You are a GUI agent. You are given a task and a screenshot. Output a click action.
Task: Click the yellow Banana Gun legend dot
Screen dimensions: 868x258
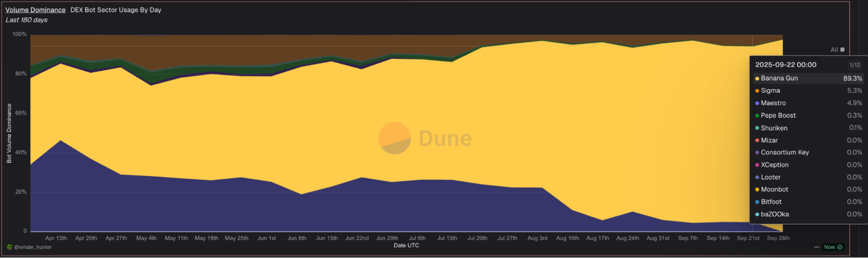757,78
